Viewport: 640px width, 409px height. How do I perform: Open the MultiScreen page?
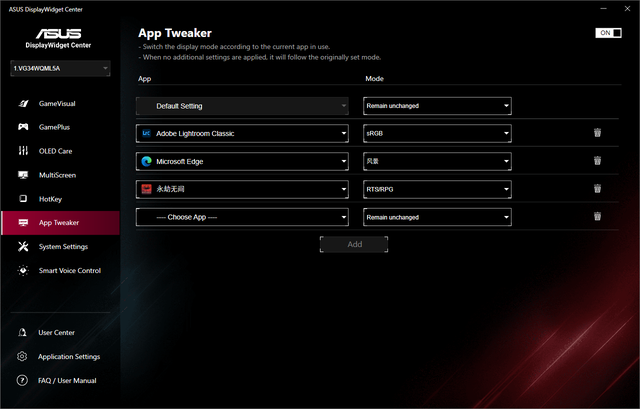tap(60, 175)
